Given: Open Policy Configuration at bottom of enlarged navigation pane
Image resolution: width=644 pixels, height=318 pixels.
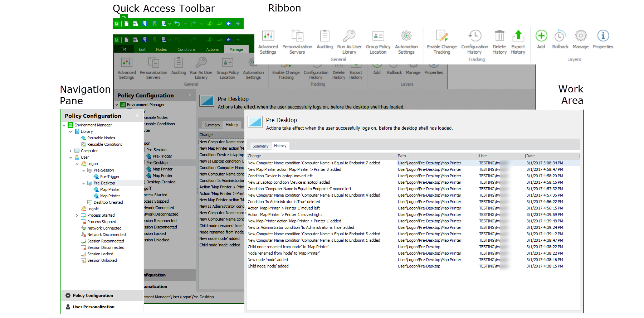Looking at the screenshot, I should point(102,295).
